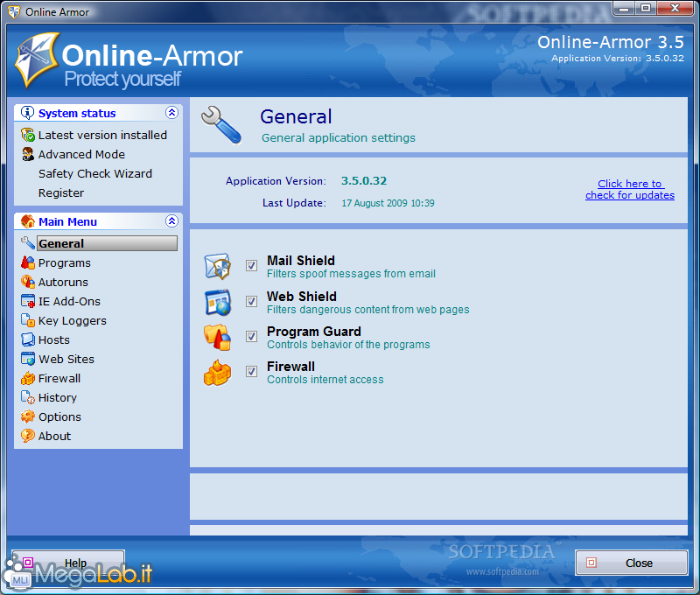Launch the Safety Check Wizard
700x595 pixels.
point(95,173)
